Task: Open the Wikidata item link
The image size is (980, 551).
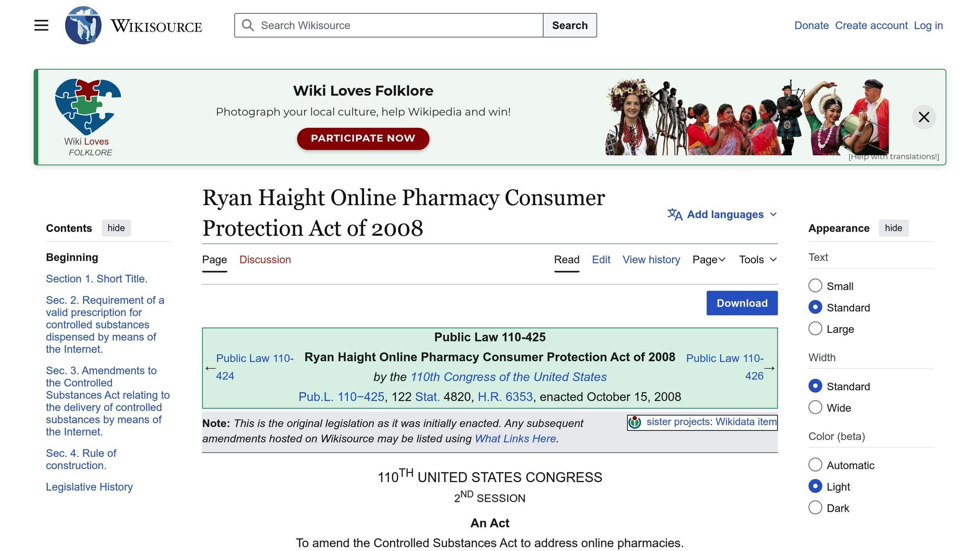Action: tap(746, 422)
